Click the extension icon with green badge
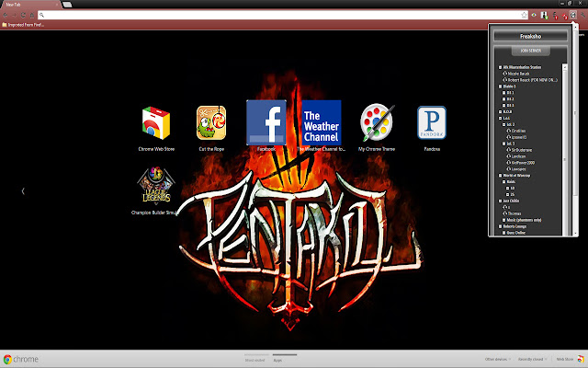 pyautogui.click(x=544, y=15)
